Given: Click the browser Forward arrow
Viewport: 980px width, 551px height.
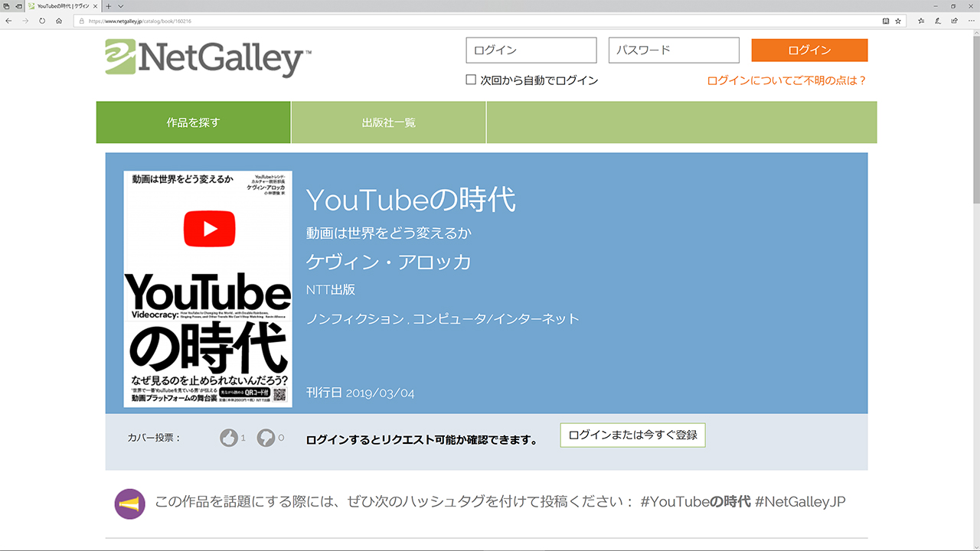Looking at the screenshot, I should click(25, 21).
